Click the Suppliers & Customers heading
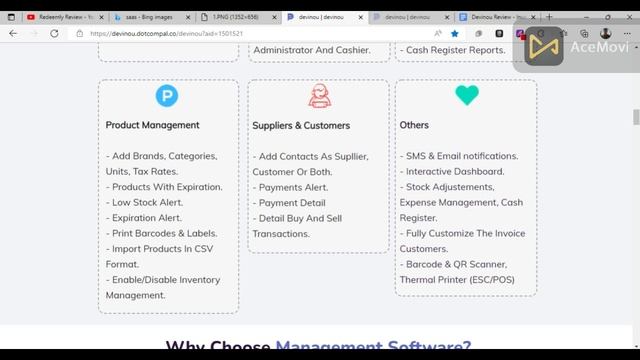 coord(301,125)
